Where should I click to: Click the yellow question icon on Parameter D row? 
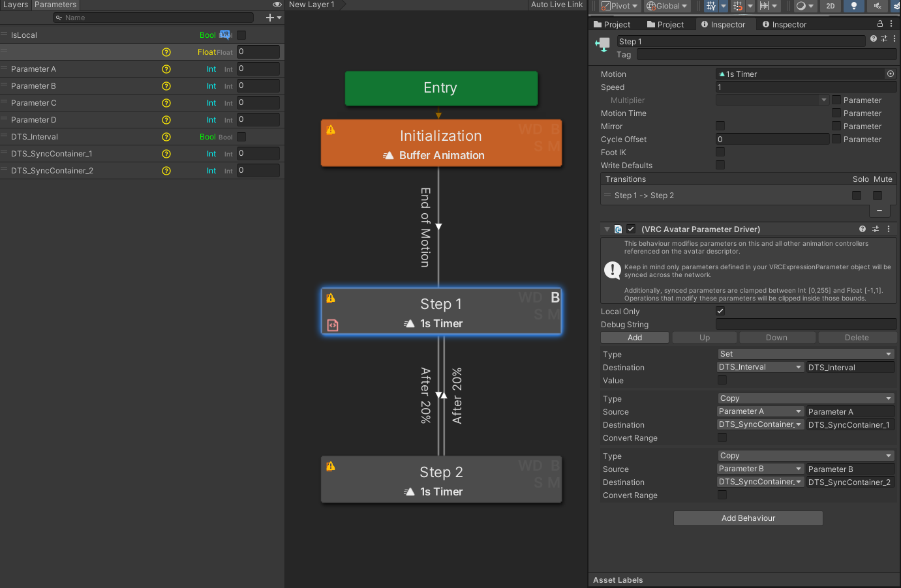(x=166, y=120)
